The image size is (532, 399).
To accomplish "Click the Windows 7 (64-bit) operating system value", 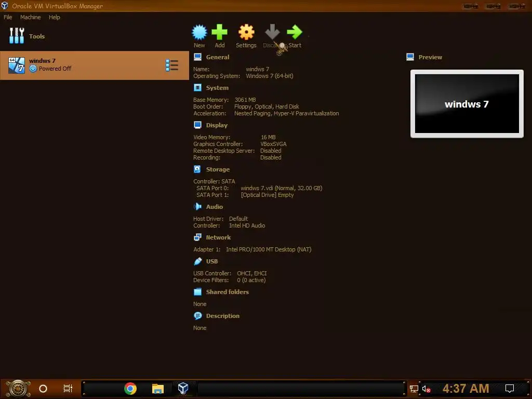I will pyautogui.click(x=270, y=76).
